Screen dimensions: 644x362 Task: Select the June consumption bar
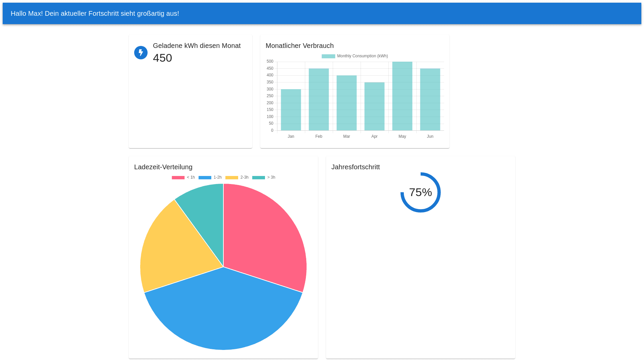pos(430,100)
